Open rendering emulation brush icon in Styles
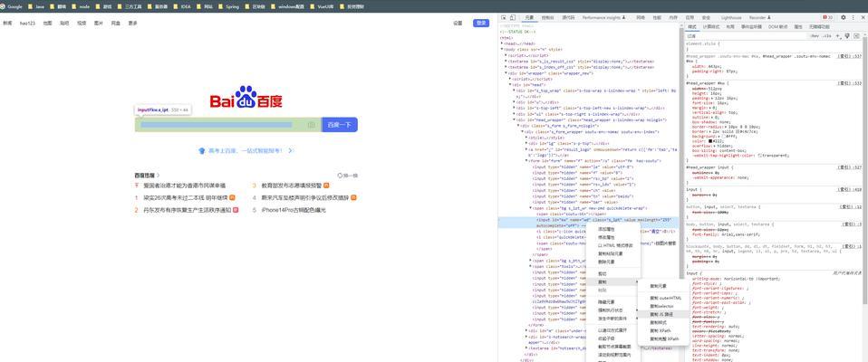The width and height of the screenshot is (868, 362). [x=847, y=36]
